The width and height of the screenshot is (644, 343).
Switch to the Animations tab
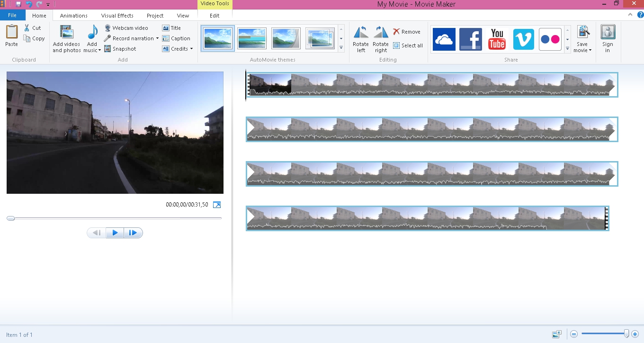click(74, 16)
